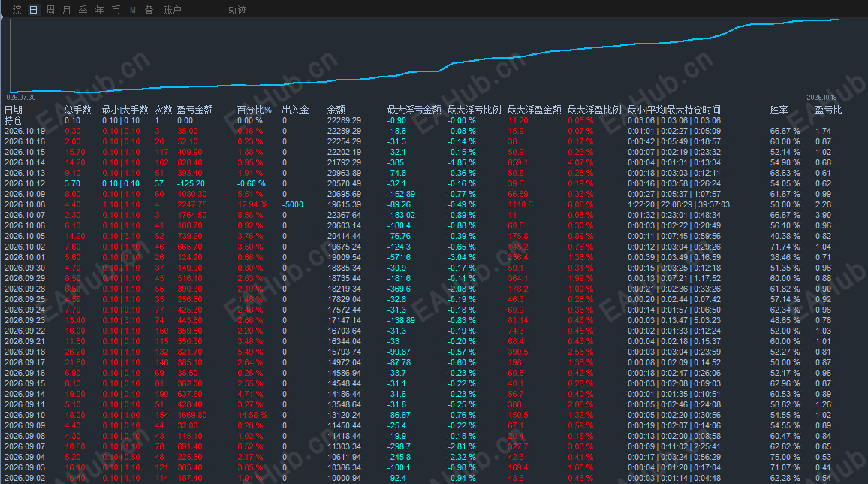Select the 年 yearly tab

click(x=100, y=10)
